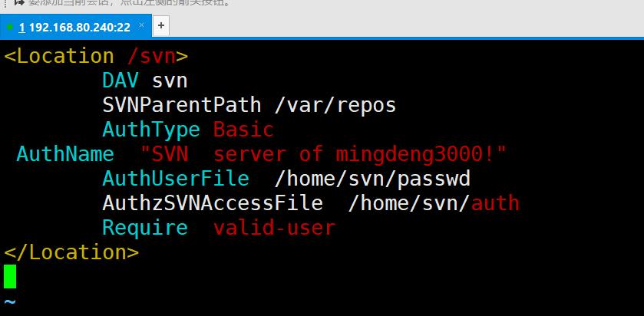This screenshot has height=316, width=644.
Task: Click the red valid-user value
Action: (274, 228)
